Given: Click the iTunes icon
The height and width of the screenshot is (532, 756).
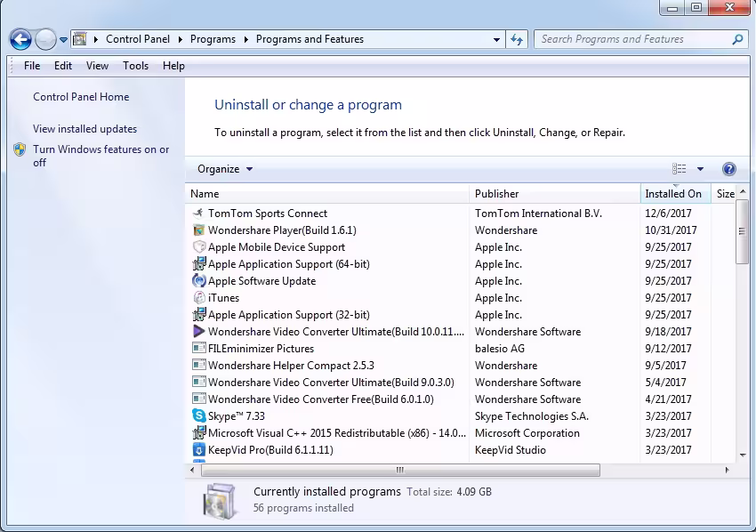Looking at the screenshot, I should coord(198,298).
